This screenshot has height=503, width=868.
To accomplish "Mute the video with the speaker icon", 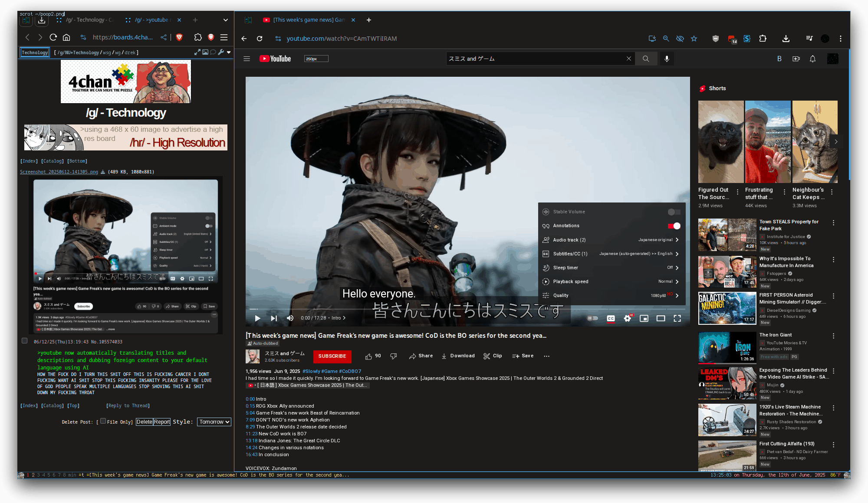I will click(x=290, y=318).
